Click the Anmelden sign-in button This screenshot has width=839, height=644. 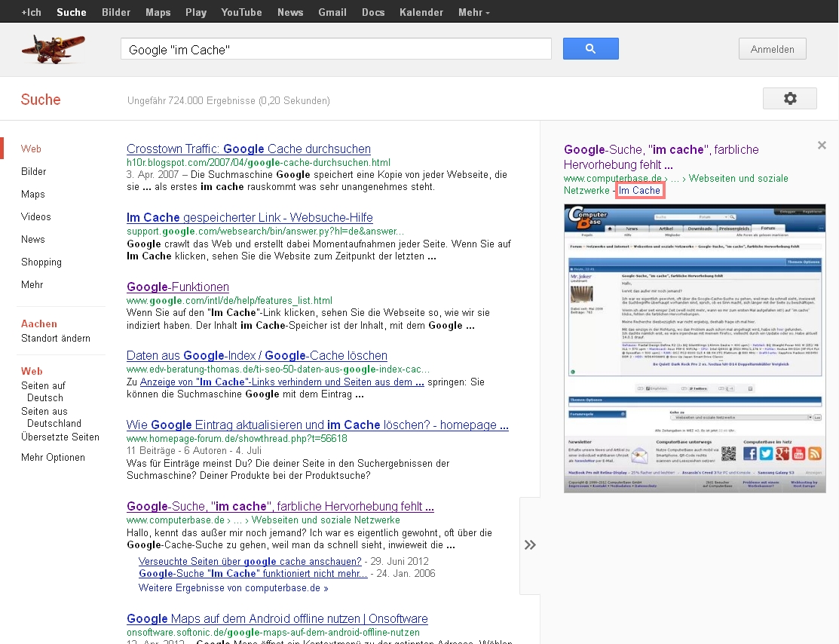(x=772, y=49)
